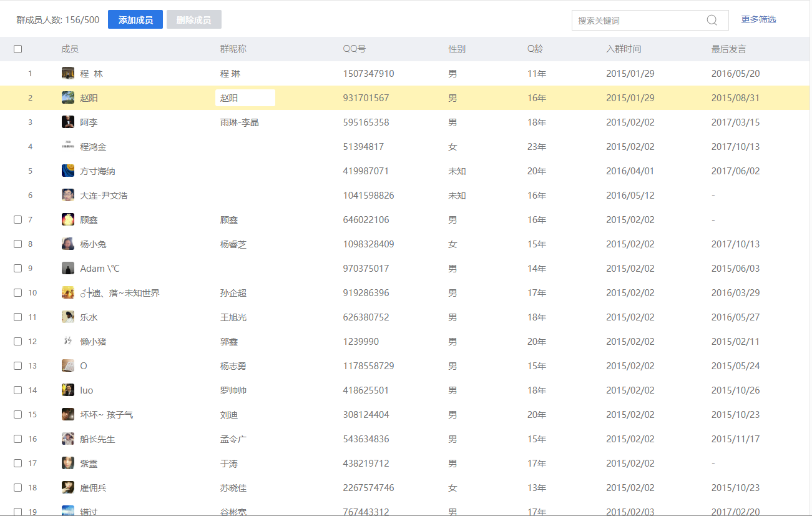Click Adam \℃'s avatar

coord(68,268)
